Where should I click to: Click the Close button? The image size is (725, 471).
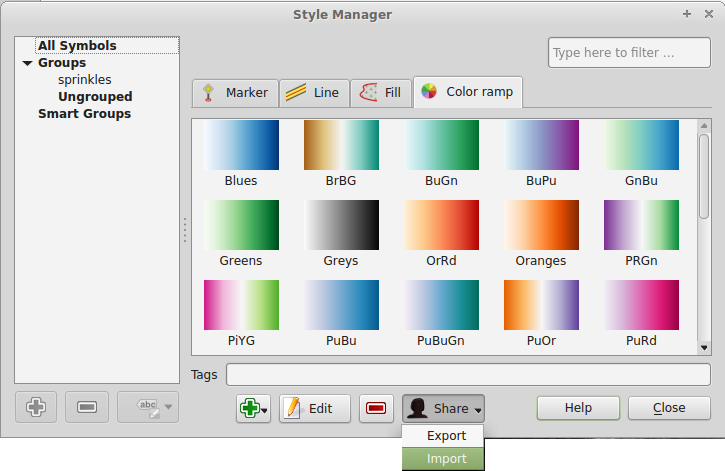[669, 408]
